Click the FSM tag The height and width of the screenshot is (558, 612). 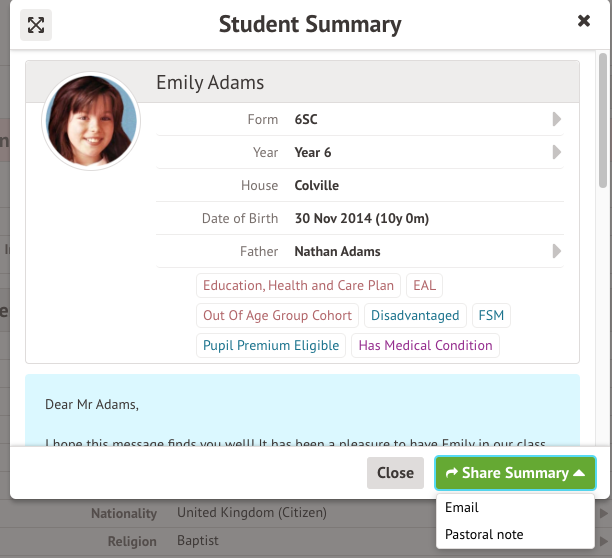[491, 315]
